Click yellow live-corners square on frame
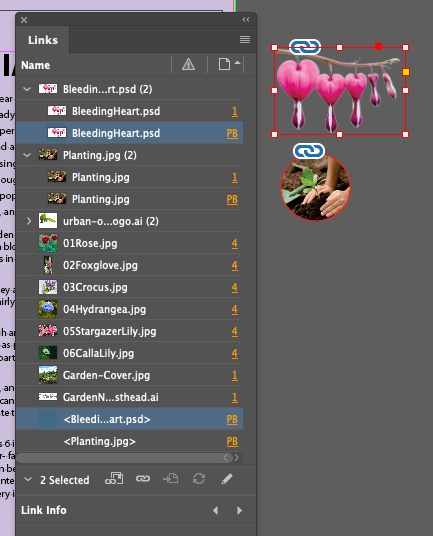Viewport: 433px width, 536px height. (x=406, y=72)
